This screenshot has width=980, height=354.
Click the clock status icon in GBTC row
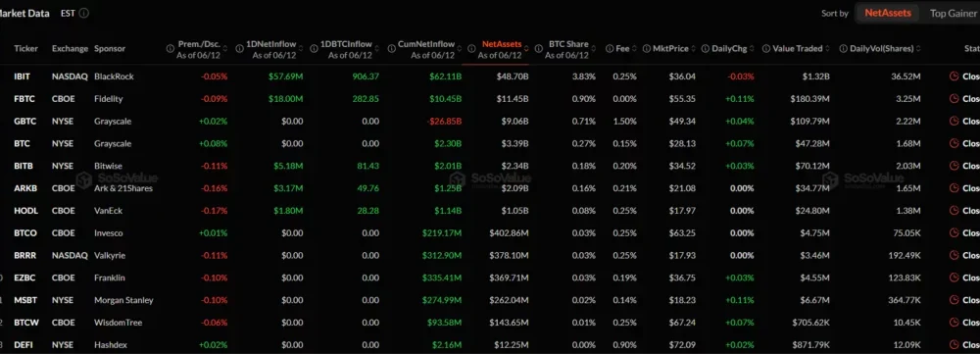tap(954, 122)
